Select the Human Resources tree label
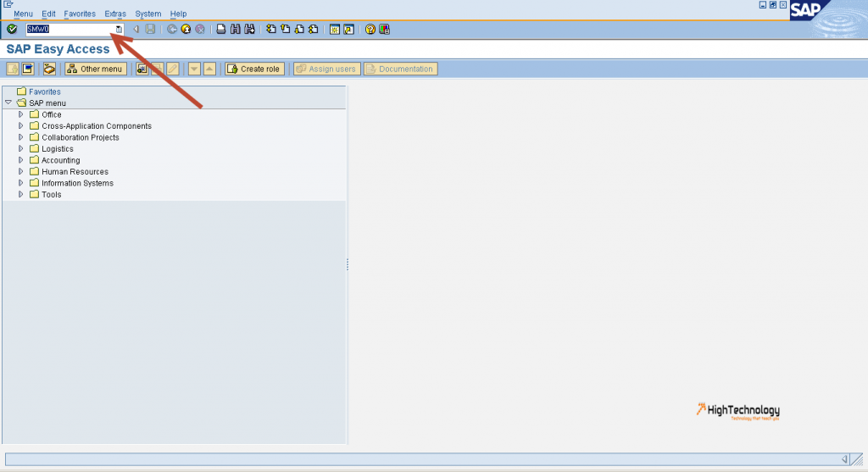Viewport: 868px width, 472px height. click(75, 171)
